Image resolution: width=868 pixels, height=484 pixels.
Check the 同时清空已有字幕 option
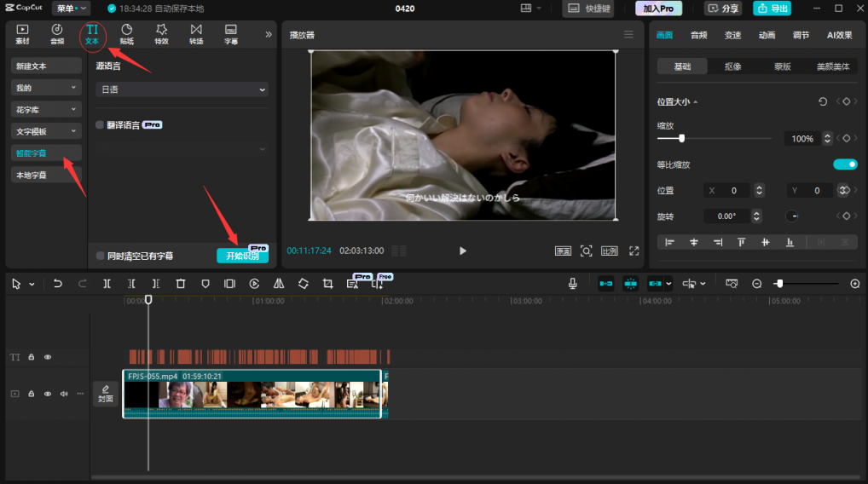(100, 256)
